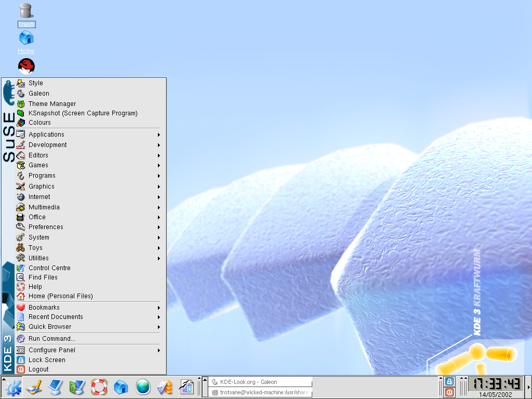Select Help in the K menu
532x399 pixels.
pyautogui.click(x=88, y=287)
